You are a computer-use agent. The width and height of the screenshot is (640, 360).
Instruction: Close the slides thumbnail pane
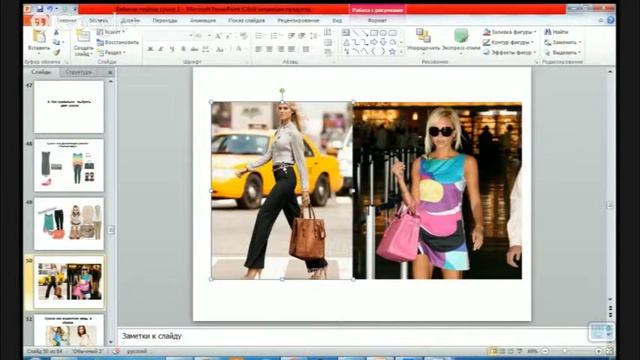(x=110, y=72)
